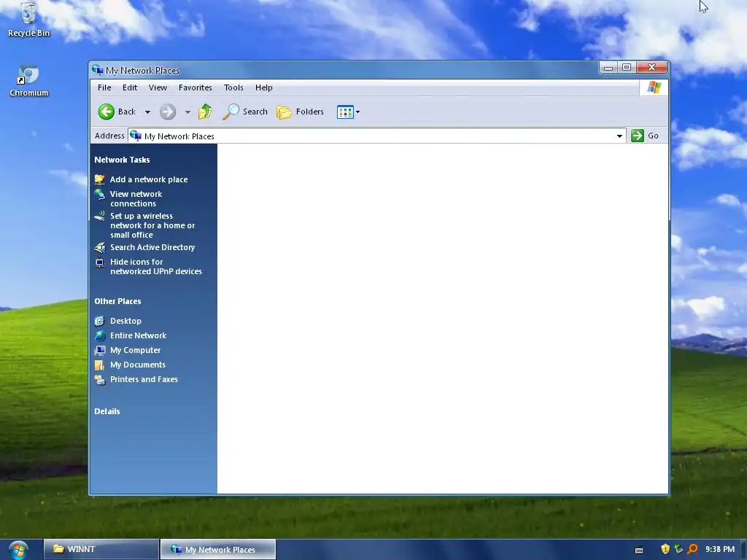Screen dimensions: 747x560
Task: Open My Documents link
Action: (138, 365)
